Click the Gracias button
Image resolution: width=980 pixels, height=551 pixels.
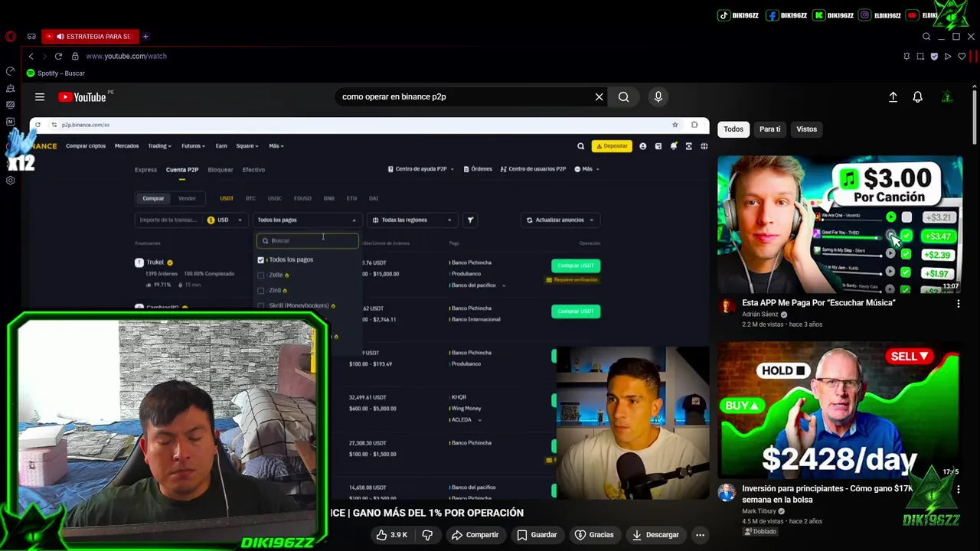pos(594,535)
